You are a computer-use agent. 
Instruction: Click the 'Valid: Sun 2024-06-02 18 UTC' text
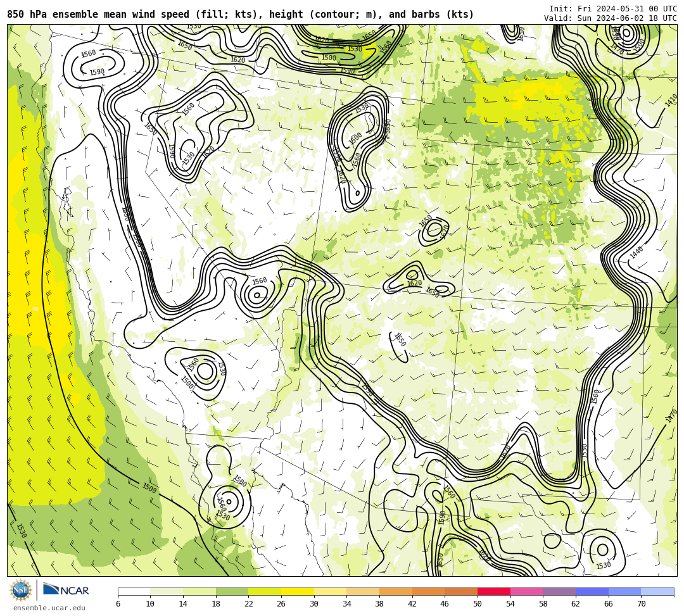[x=611, y=18]
